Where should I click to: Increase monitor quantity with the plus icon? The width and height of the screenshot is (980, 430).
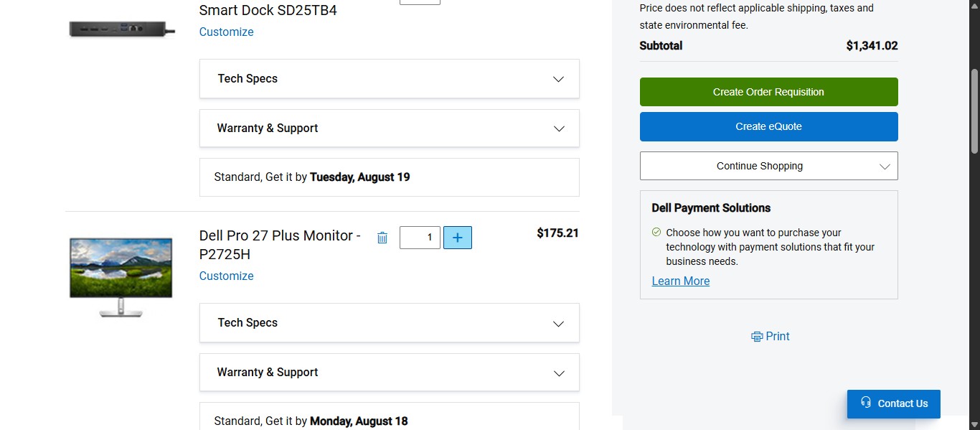click(458, 237)
